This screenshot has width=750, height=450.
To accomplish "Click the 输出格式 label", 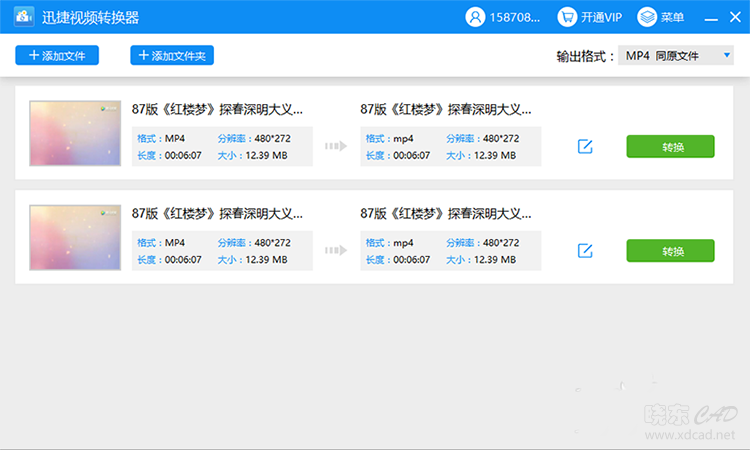I will (585, 56).
